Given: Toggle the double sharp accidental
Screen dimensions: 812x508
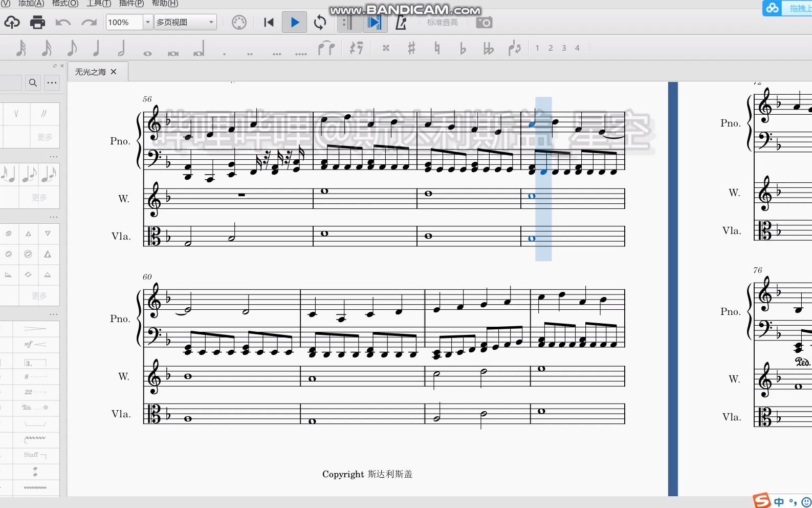Looking at the screenshot, I should pos(386,48).
